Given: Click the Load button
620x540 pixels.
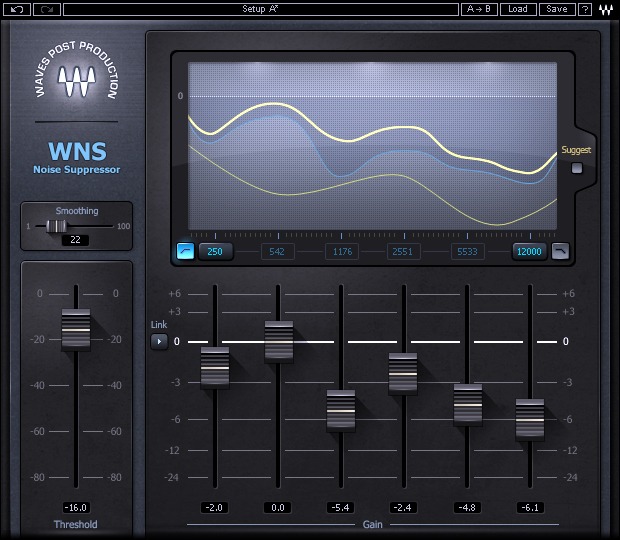Looking at the screenshot, I should tap(518, 9).
